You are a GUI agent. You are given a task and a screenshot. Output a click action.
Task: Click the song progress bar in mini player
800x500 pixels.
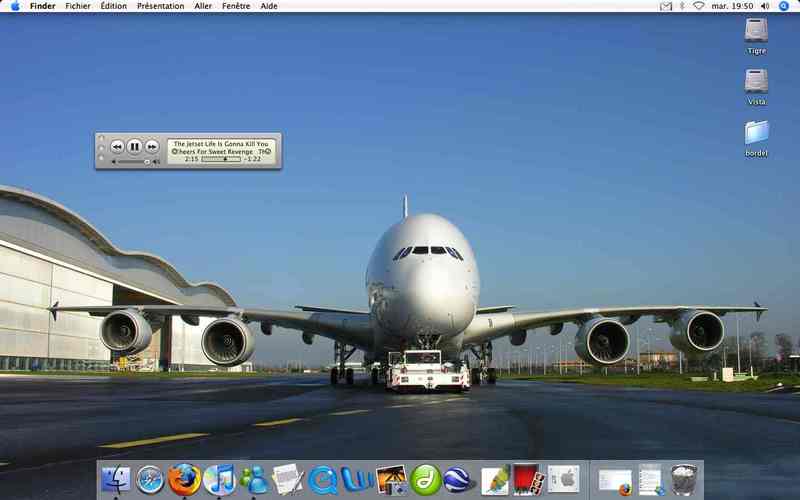221,159
